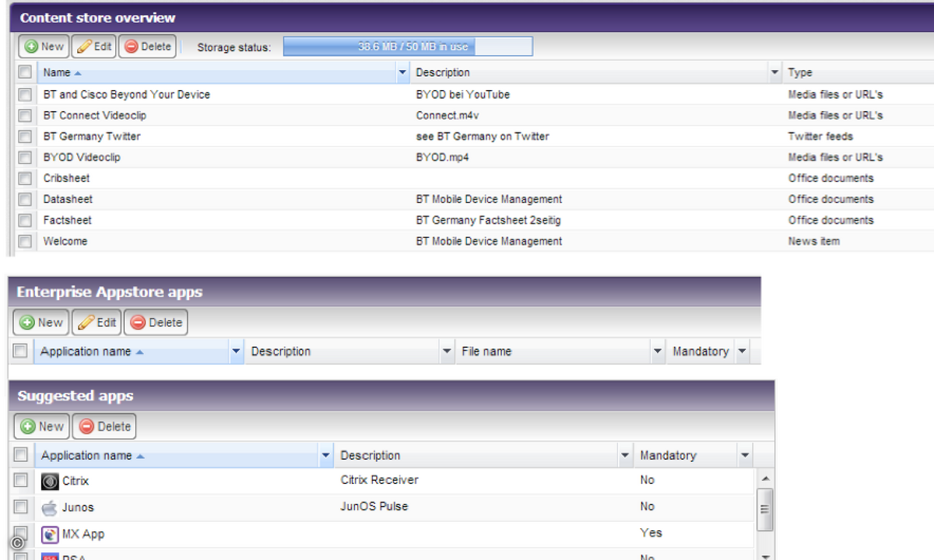Select the "Factsheet" entry
This screenshot has height=560, width=934.
pos(67,220)
